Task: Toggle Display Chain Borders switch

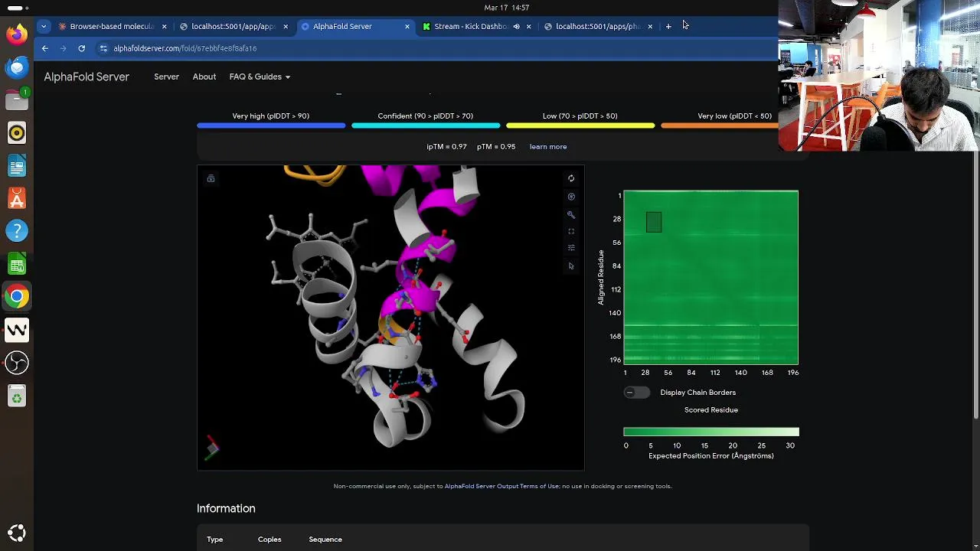Action: [x=636, y=393]
